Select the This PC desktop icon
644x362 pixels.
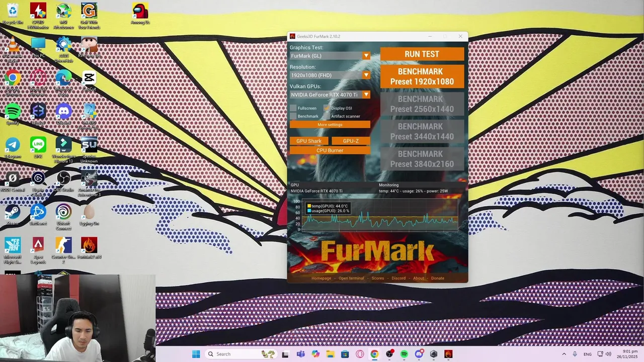tap(38, 47)
